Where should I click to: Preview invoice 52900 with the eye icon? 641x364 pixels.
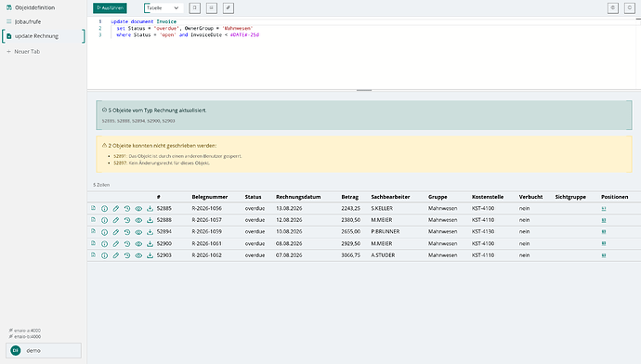click(138, 244)
